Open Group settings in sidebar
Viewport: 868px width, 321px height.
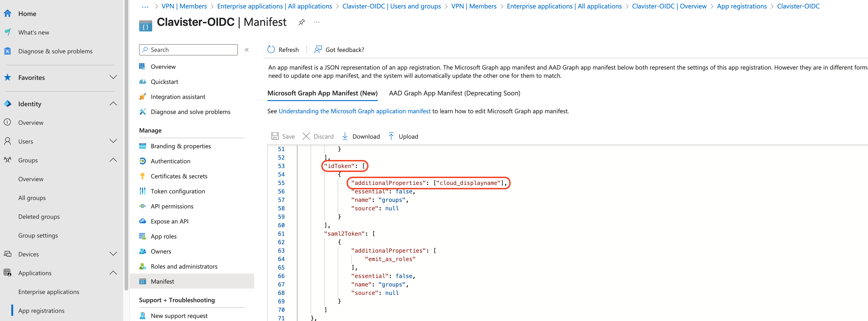(x=38, y=235)
